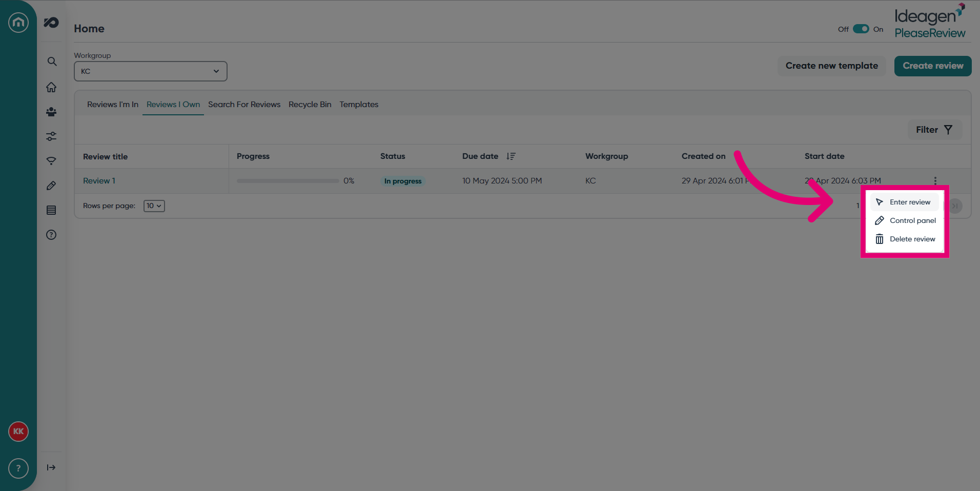Click the last page pagination arrow
The width and height of the screenshot is (980, 491).
[x=955, y=206]
